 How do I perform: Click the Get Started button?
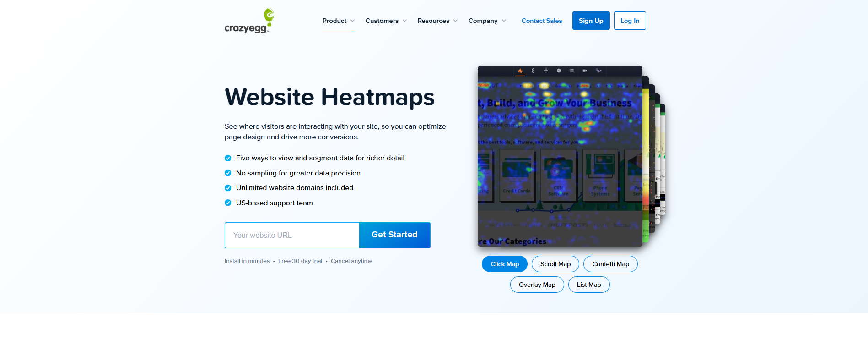[394, 235]
